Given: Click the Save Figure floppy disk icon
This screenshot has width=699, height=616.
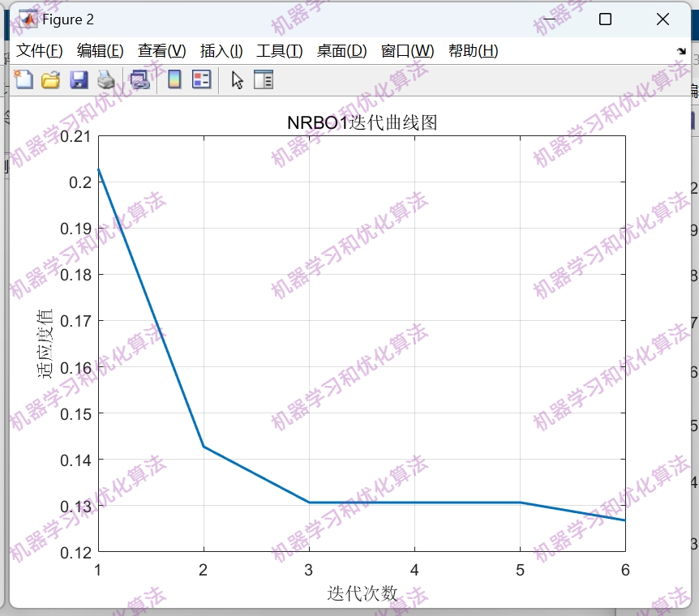Looking at the screenshot, I should point(79,80).
